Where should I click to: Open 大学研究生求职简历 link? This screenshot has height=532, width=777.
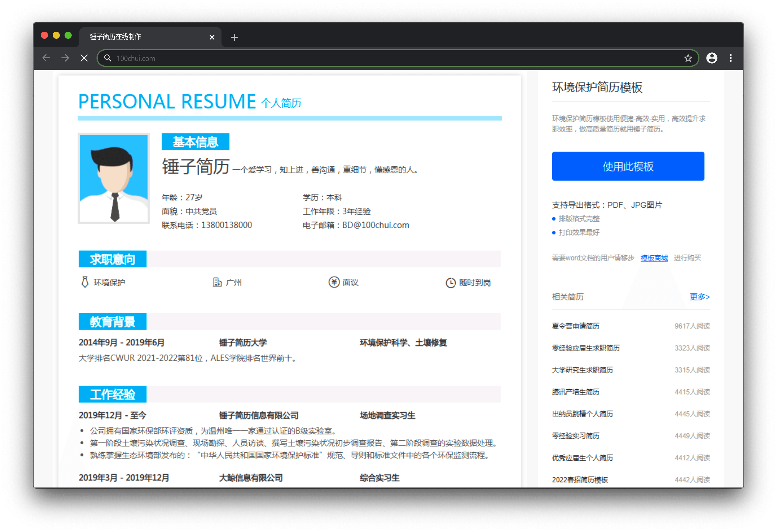[x=582, y=370]
